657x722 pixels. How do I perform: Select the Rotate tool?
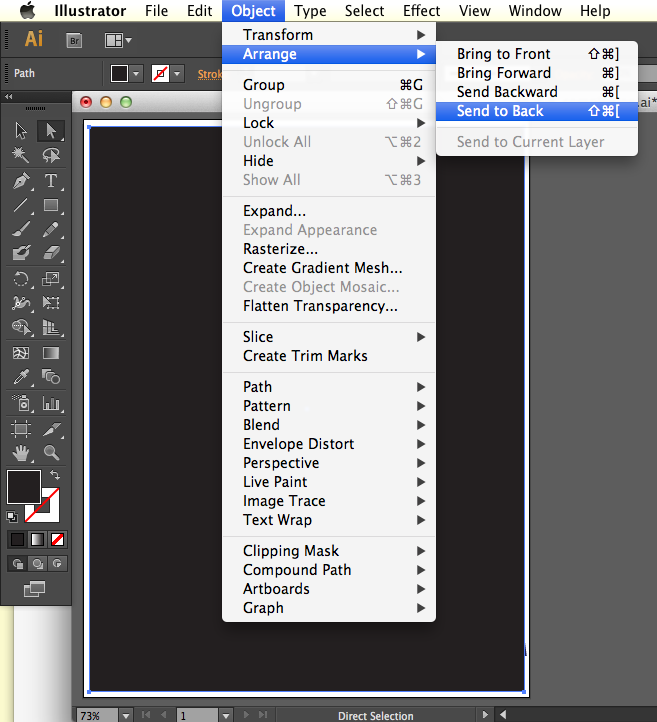tap(21, 279)
